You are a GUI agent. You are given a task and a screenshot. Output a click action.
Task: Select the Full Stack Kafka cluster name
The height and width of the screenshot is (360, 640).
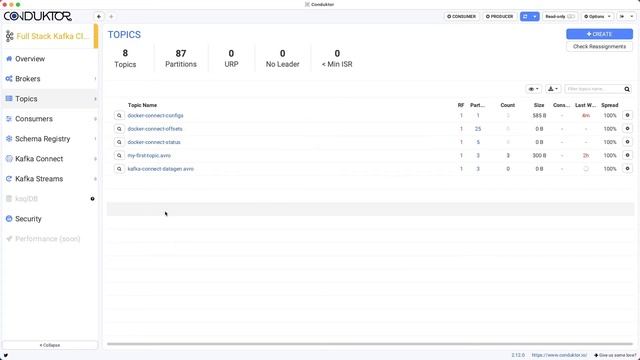coord(52,36)
